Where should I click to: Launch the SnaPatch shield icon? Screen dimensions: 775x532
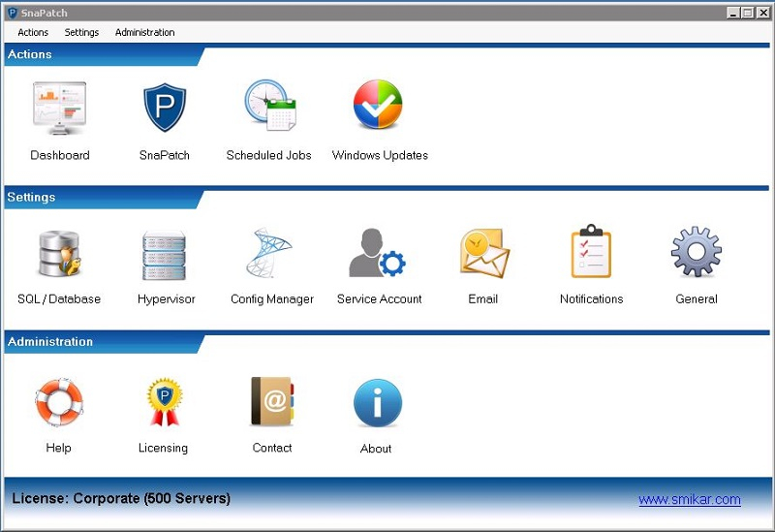pyautogui.click(x=165, y=108)
